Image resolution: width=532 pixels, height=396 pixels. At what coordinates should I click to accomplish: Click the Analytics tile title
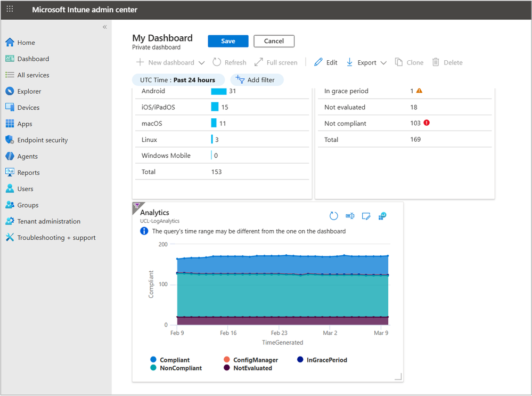point(155,213)
